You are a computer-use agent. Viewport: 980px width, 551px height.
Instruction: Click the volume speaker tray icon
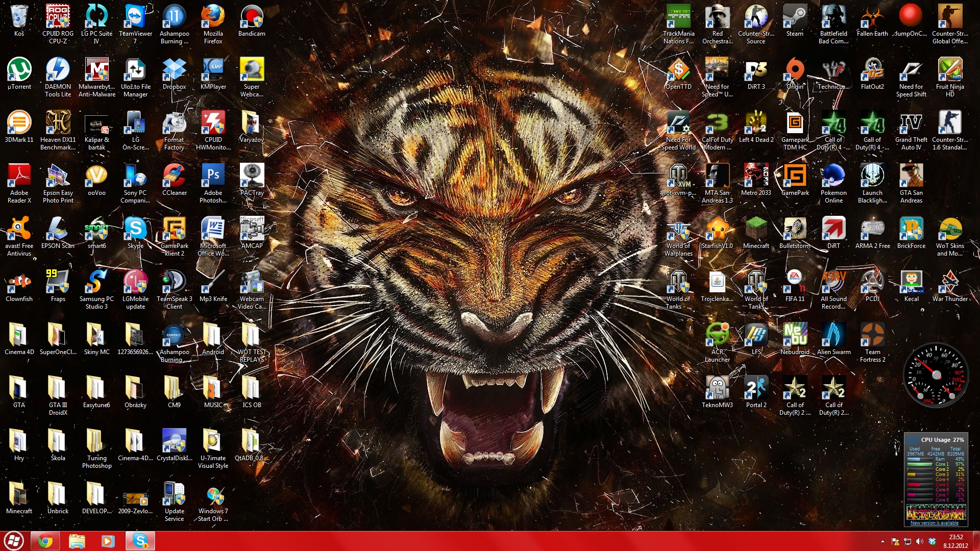[x=920, y=541]
